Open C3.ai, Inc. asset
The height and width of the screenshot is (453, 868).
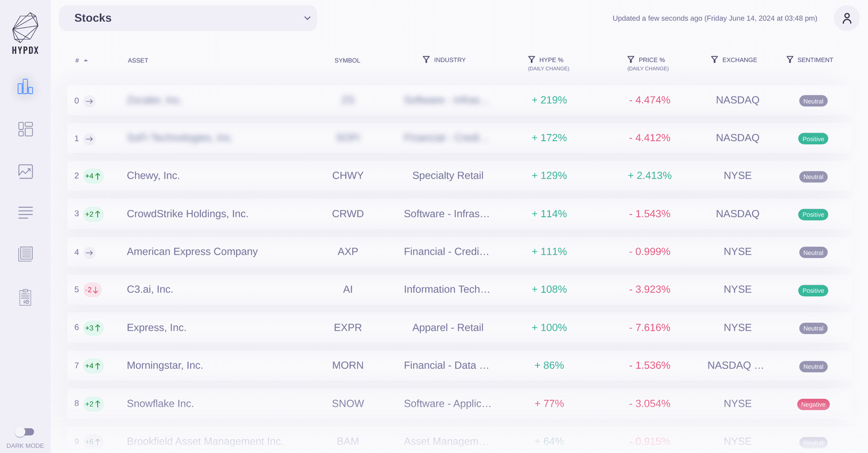(x=150, y=289)
